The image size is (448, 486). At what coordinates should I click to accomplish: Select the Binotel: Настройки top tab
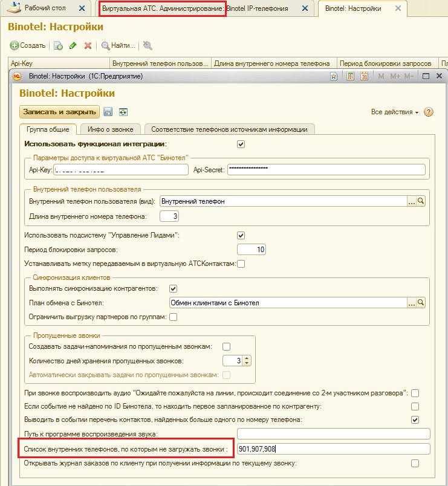(x=353, y=8)
